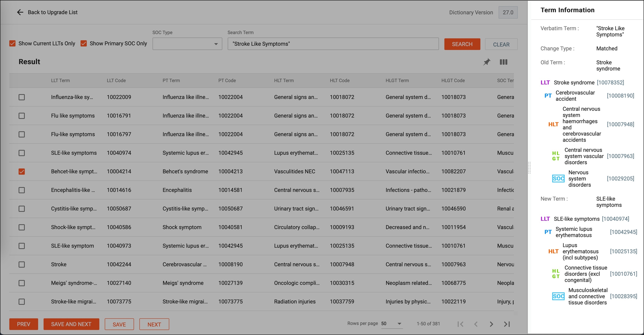The image size is (644, 335).
Task: Click PT Code 10008190 in Stroke row
Action: [x=230, y=264]
